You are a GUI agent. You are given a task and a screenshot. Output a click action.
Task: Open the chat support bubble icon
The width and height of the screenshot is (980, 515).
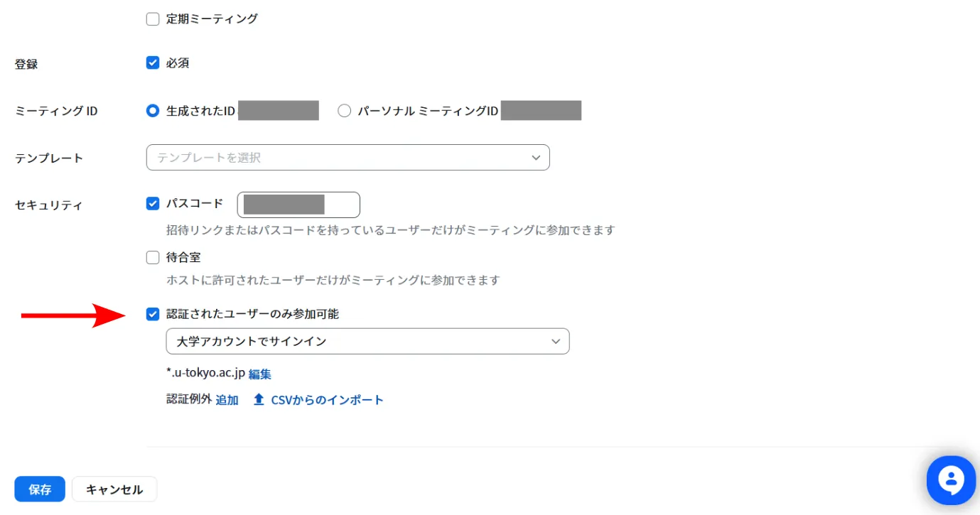[951, 480]
